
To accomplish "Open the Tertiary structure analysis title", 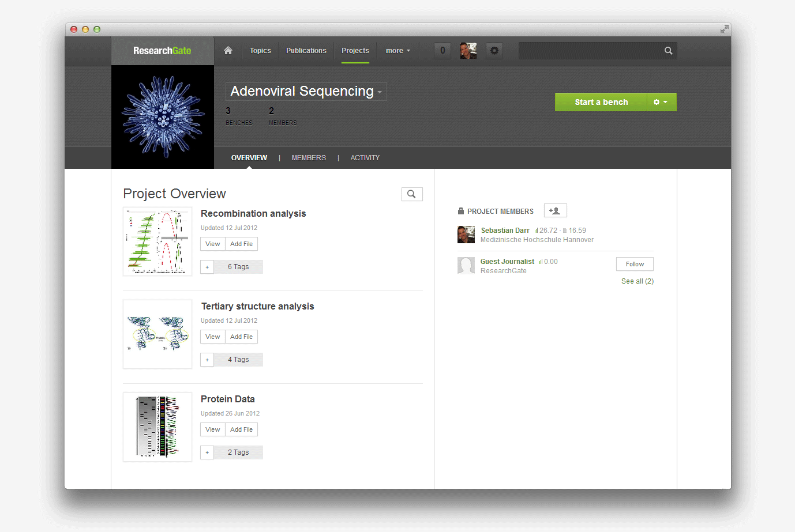I will point(257,306).
